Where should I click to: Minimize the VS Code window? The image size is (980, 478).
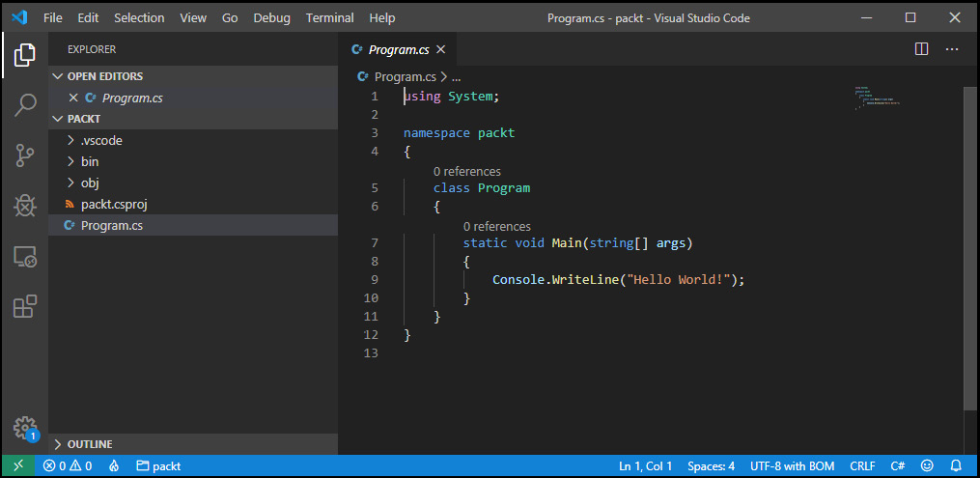[x=866, y=17]
